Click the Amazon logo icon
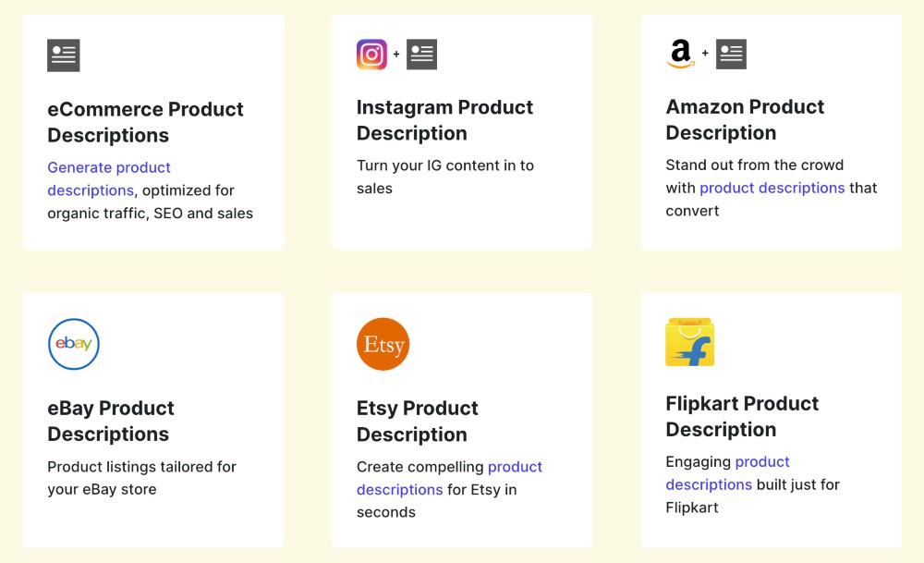 680,55
